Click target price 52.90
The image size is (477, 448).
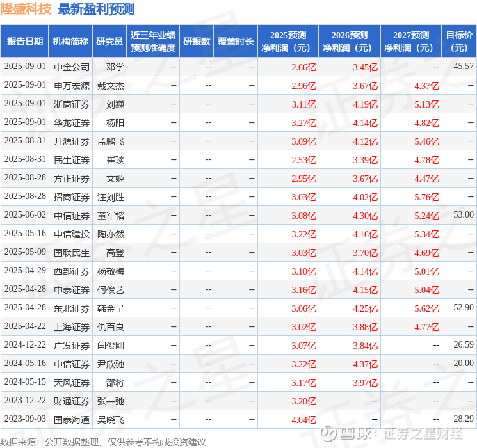coord(464,307)
